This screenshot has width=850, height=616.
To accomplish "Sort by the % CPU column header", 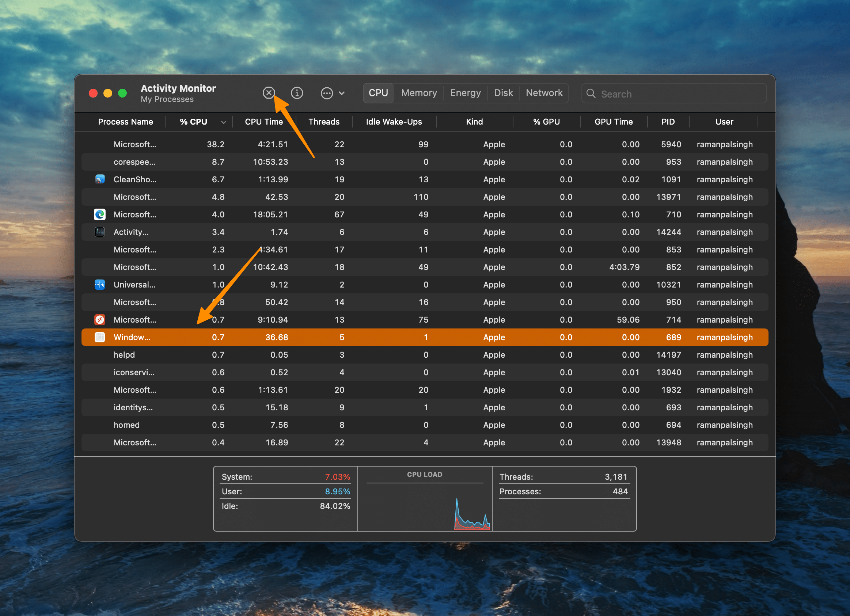I will 193,122.
